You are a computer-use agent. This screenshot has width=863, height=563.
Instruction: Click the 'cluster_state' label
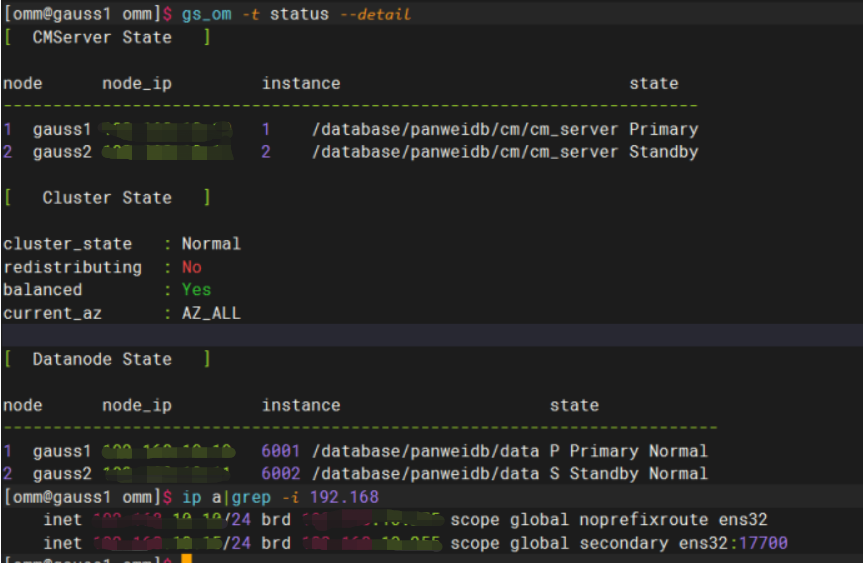(x=67, y=244)
